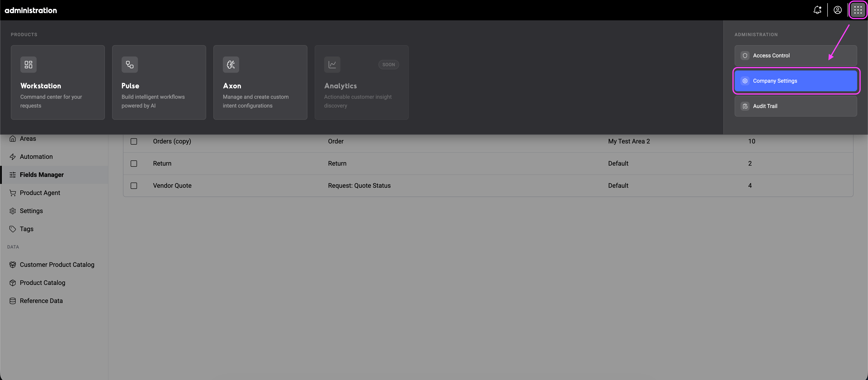Click the SOON badge on Analytics
The image size is (868, 380).
389,65
